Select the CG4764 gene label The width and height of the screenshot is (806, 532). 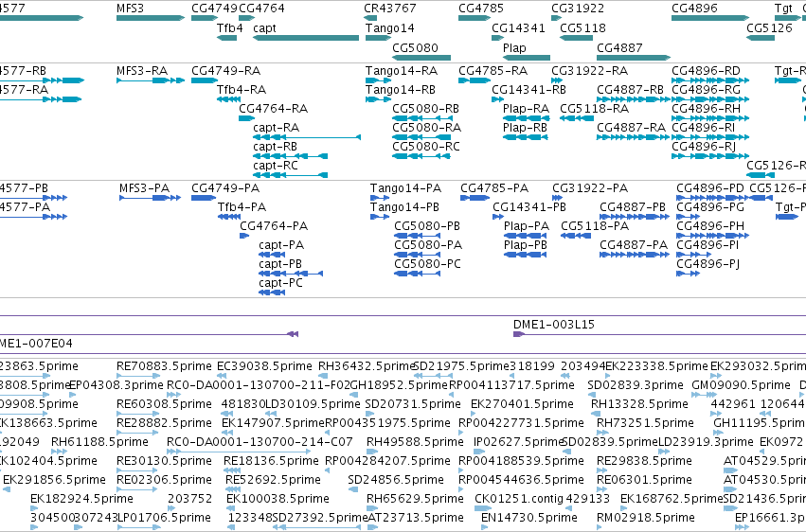(261, 9)
